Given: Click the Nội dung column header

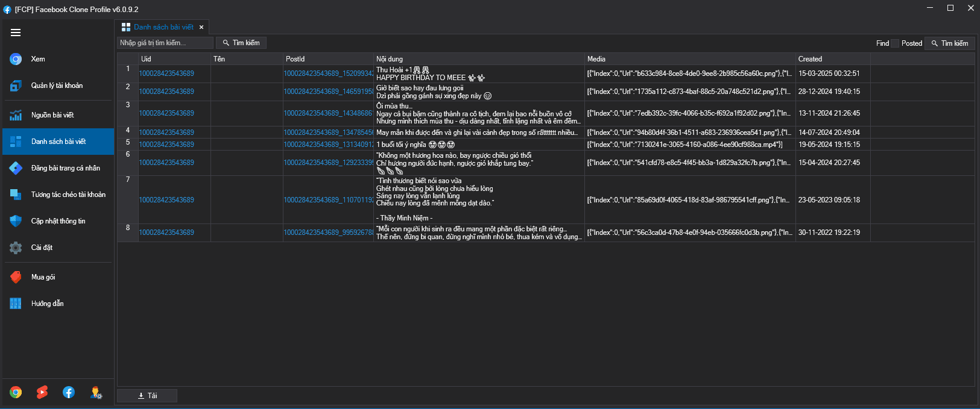Looking at the screenshot, I should [x=479, y=59].
